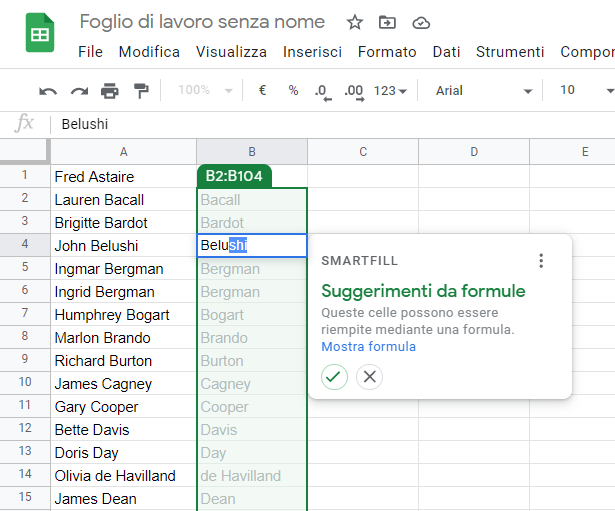Format as currency with euro icon

point(262,91)
